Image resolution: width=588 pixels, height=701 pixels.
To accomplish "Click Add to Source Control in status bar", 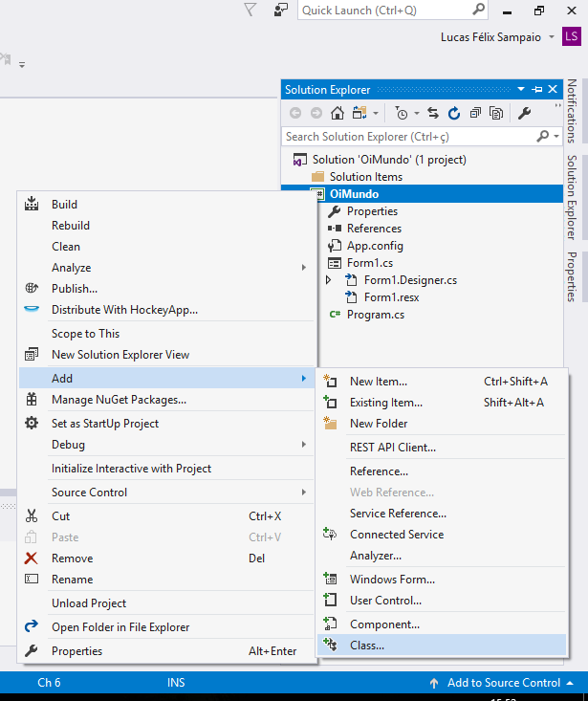I will point(503,683).
